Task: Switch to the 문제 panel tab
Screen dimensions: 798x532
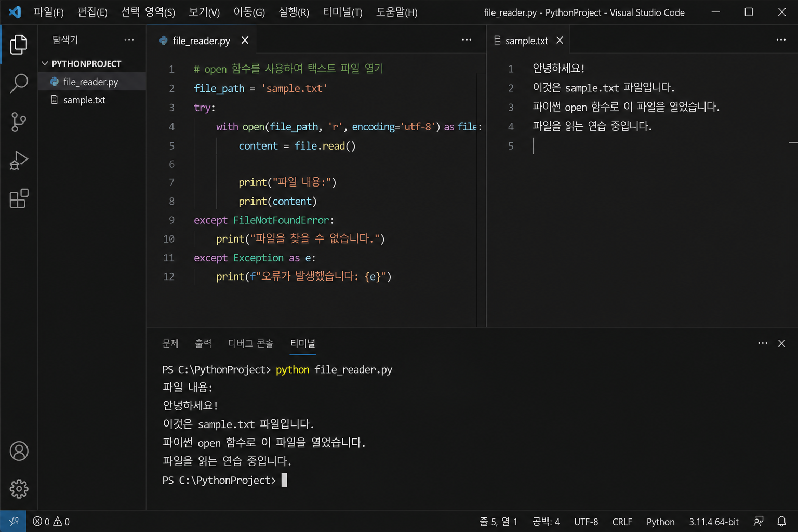Action: click(170, 343)
